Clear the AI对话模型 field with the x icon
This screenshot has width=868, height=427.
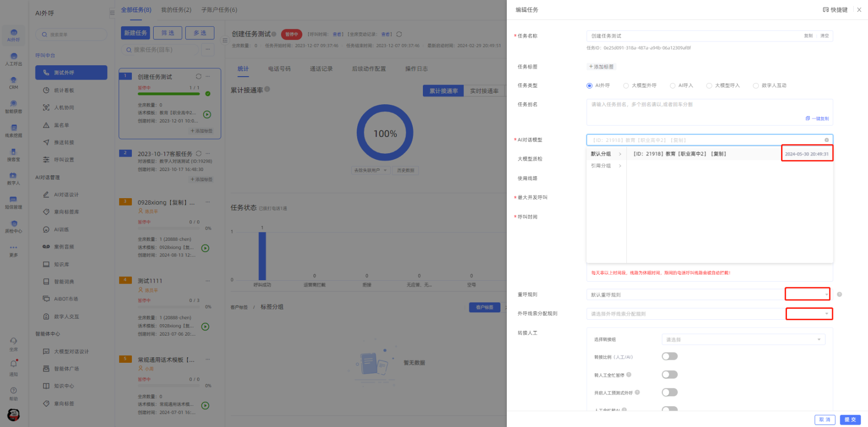(x=827, y=140)
